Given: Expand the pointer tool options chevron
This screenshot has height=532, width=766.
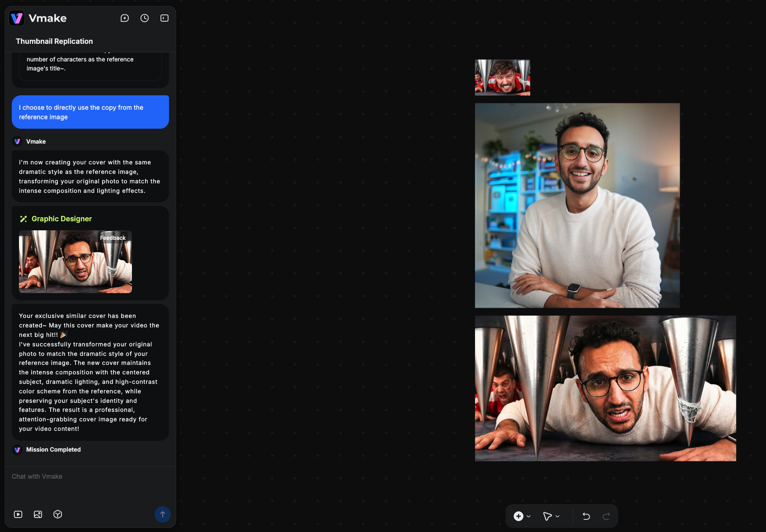Looking at the screenshot, I should tap(558, 516).
